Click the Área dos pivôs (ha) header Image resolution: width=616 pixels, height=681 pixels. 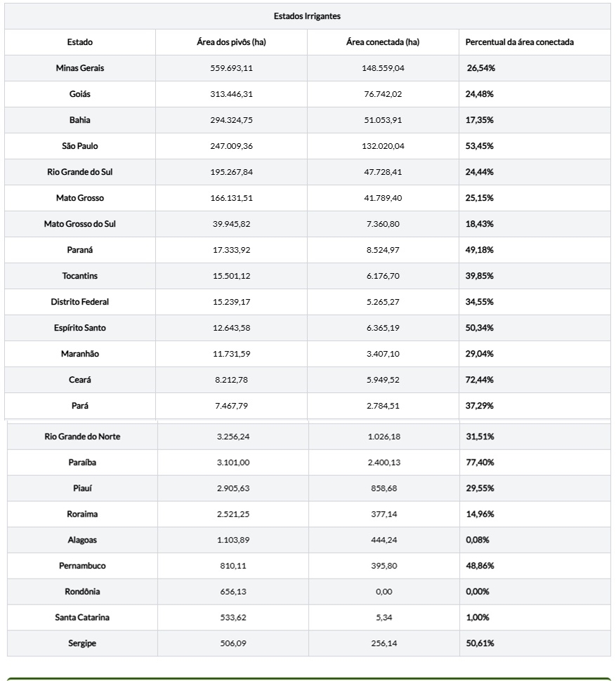(x=231, y=42)
